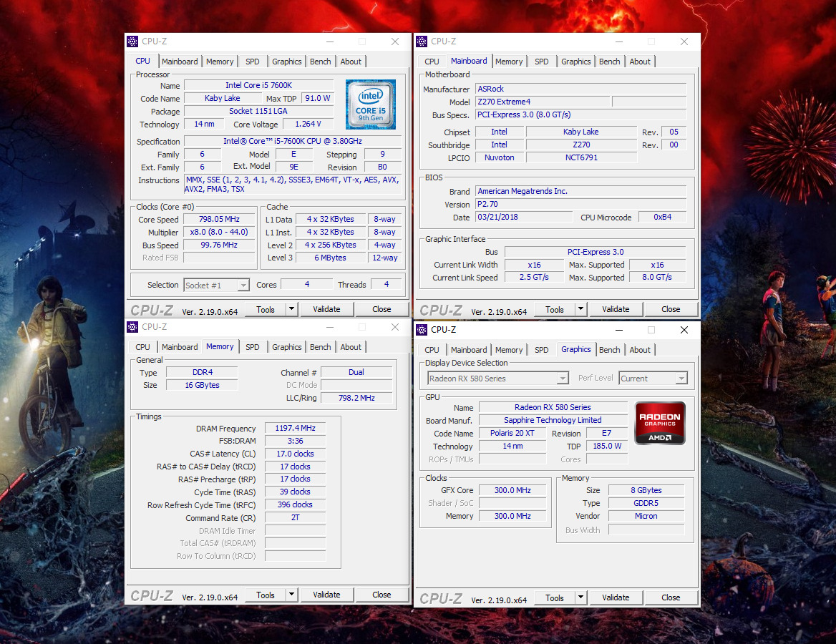Open the CPU tab in the Memory window

tap(143, 347)
